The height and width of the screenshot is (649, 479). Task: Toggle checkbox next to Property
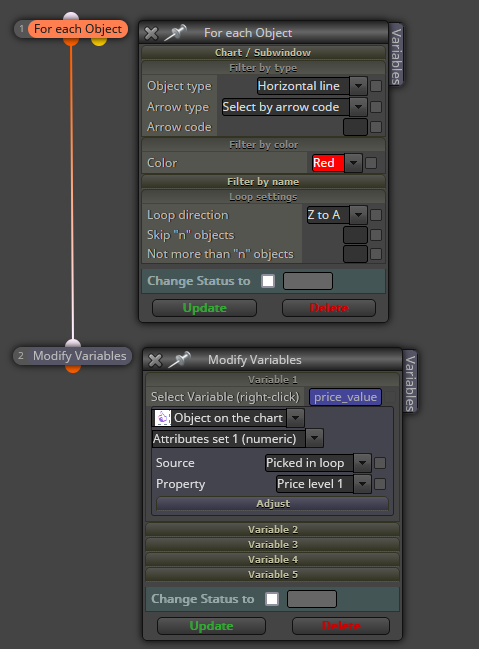[x=380, y=483]
